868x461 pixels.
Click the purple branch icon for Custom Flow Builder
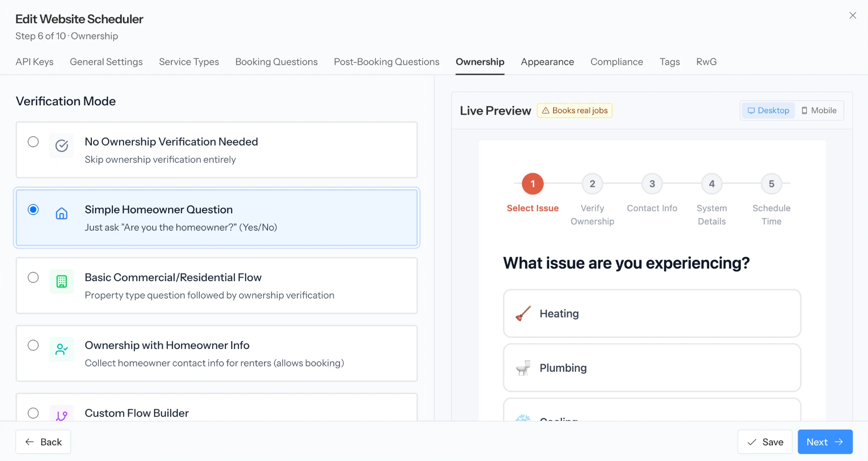[x=62, y=415]
